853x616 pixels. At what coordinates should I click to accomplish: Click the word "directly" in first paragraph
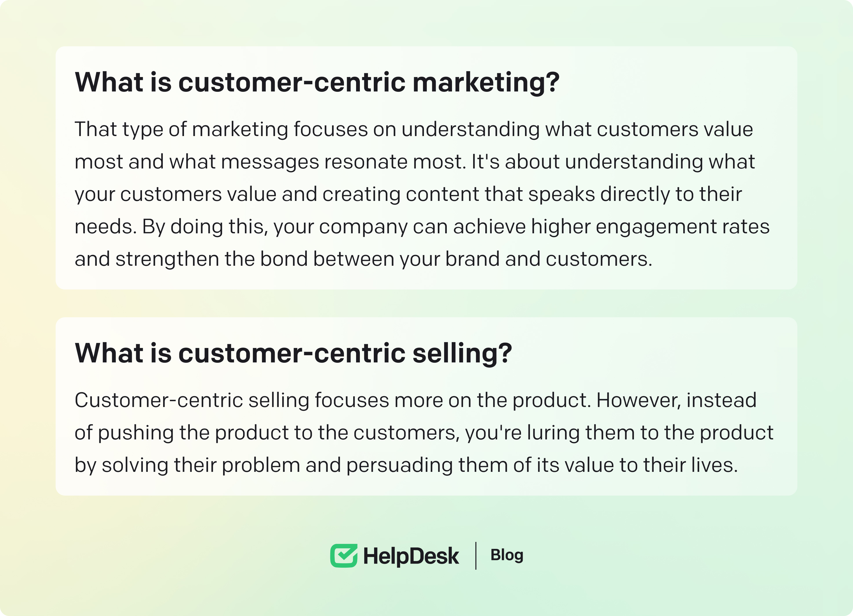635,194
